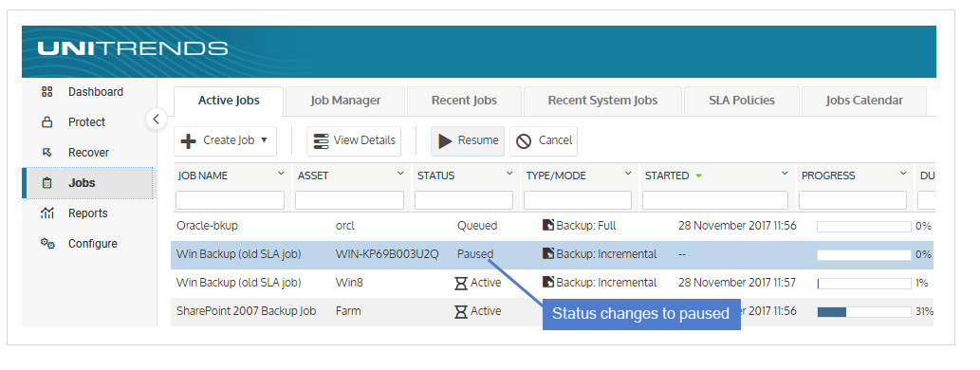The width and height of the screenshot is (980, 370).
Task: Cancel the selected job
Action: [543, 140]
